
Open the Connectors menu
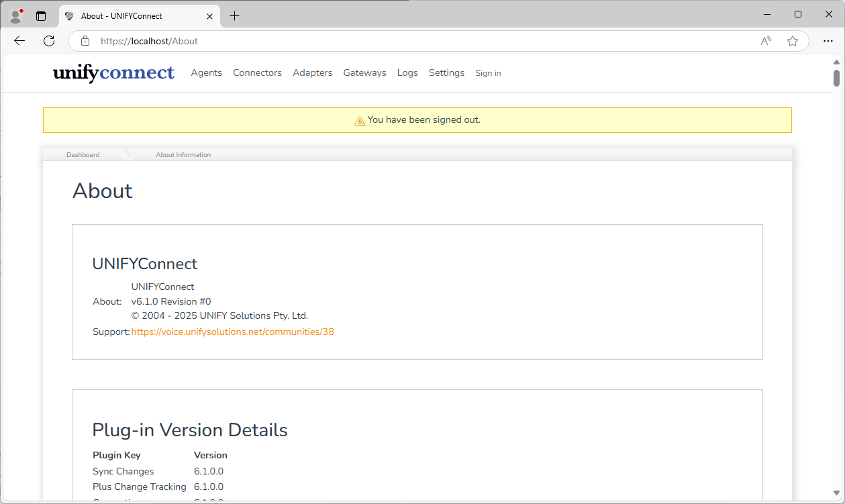pyautogui.click(x=257, y=72)
